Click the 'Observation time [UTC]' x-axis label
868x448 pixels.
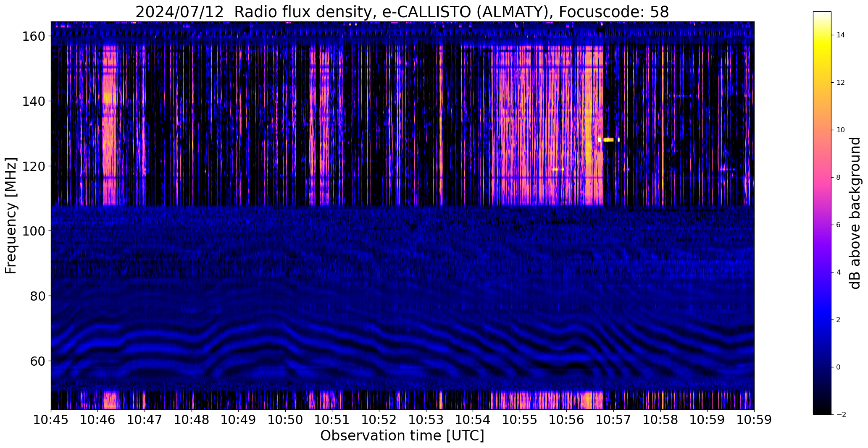(x=402, y=436)
